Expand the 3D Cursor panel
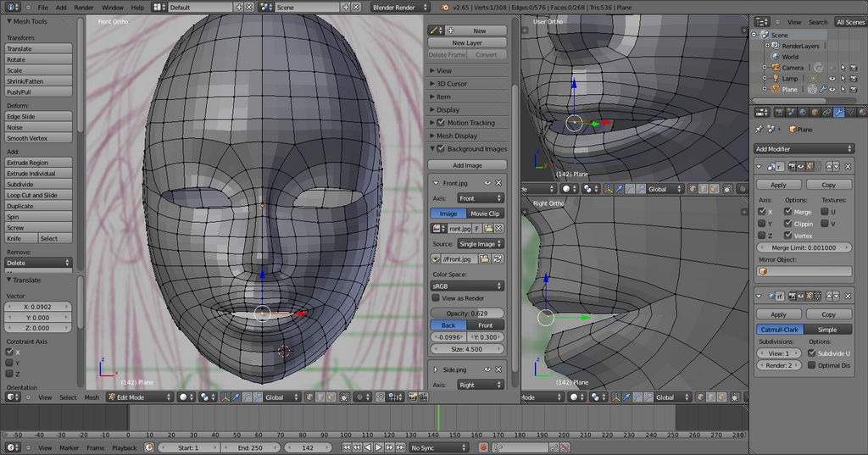Image resolution: width=868 pixels, height=455 pixels. (451, 84)
